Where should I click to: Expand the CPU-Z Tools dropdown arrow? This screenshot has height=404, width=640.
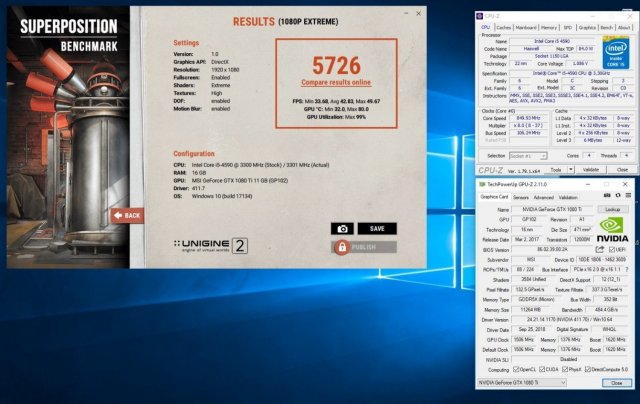pyautogui.click(x=568, y=171)
